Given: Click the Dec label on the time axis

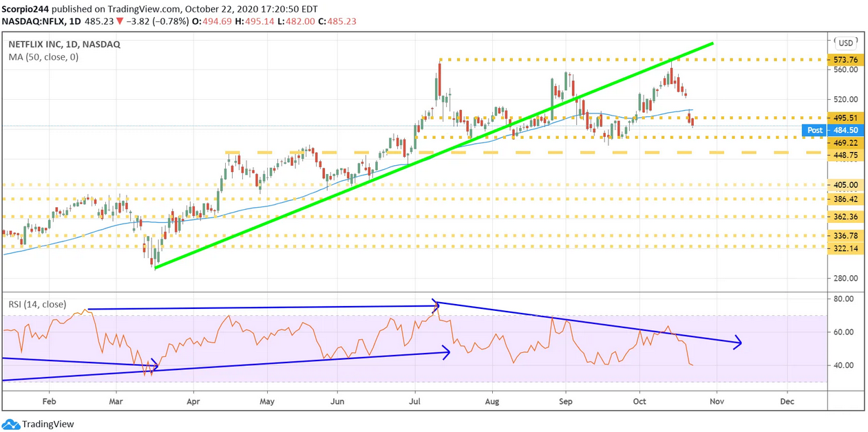Looking at the screenshot, I should click(x=787, y=400).
